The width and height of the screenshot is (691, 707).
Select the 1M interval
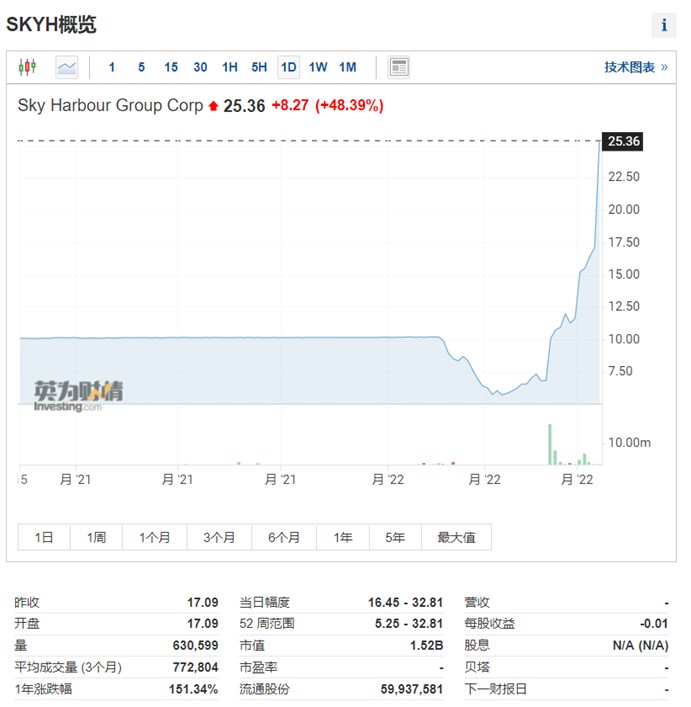[x=348, y=68]
